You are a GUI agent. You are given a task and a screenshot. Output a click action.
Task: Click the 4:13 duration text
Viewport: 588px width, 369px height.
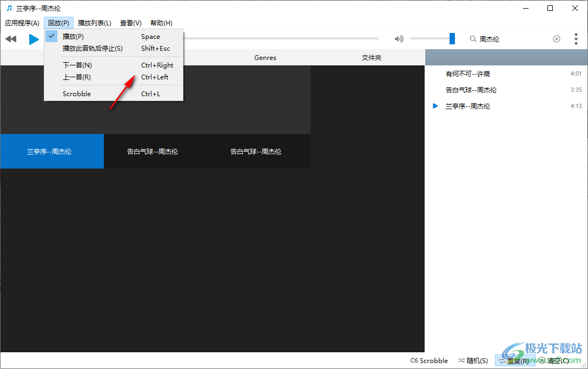point(576,106)
